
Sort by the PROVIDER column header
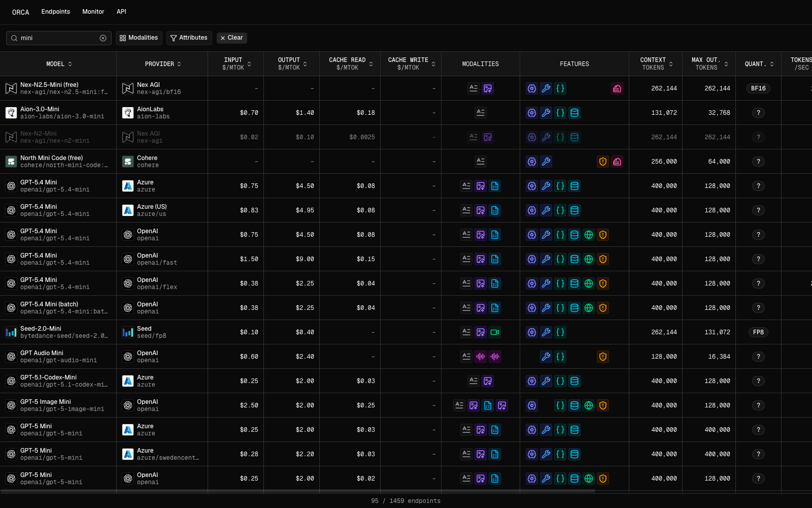(x=163, y=64)
